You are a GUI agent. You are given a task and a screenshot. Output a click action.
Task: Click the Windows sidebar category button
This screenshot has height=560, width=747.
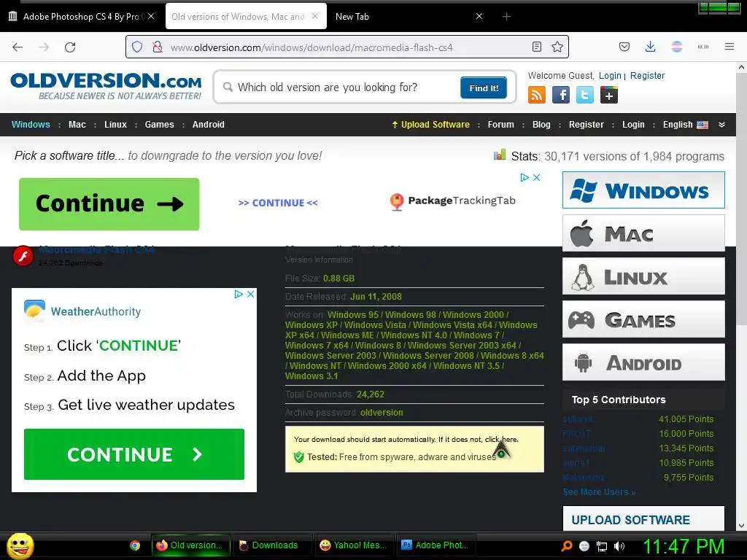tap(643, 190)
